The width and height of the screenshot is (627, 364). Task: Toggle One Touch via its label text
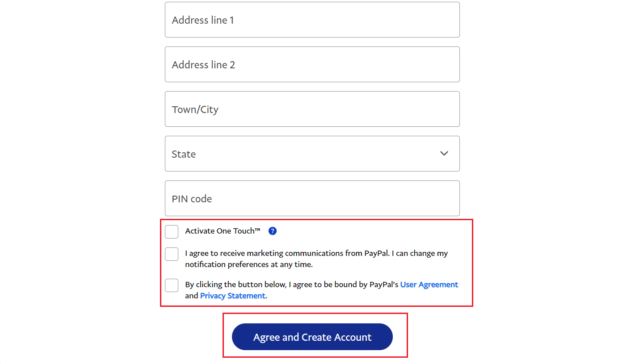[223, 231]
